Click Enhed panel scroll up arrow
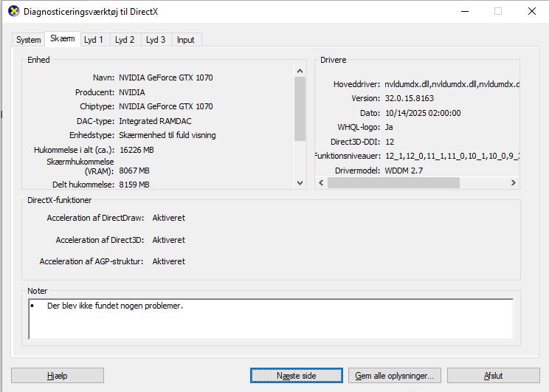Viewport: 549px width, 392px height. coord(300,71)
